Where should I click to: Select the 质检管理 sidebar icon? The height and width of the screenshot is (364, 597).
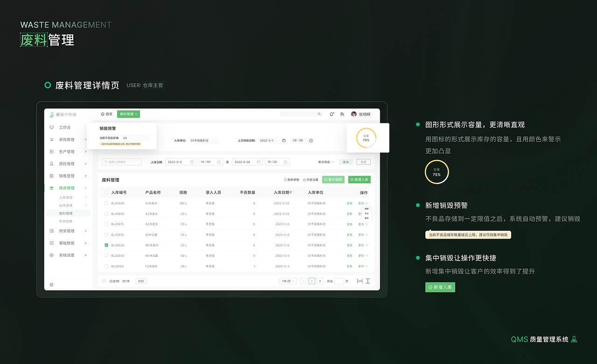click(x=51, y=164)
